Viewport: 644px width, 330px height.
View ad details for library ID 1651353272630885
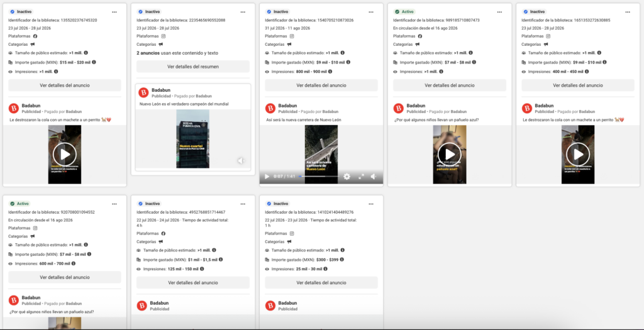(x=578, y=85)
